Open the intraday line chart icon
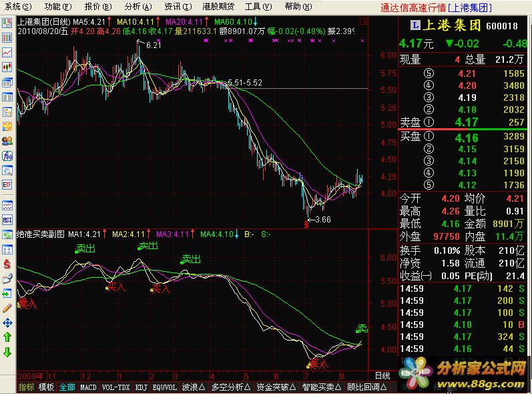 click(x=7, y=53)
